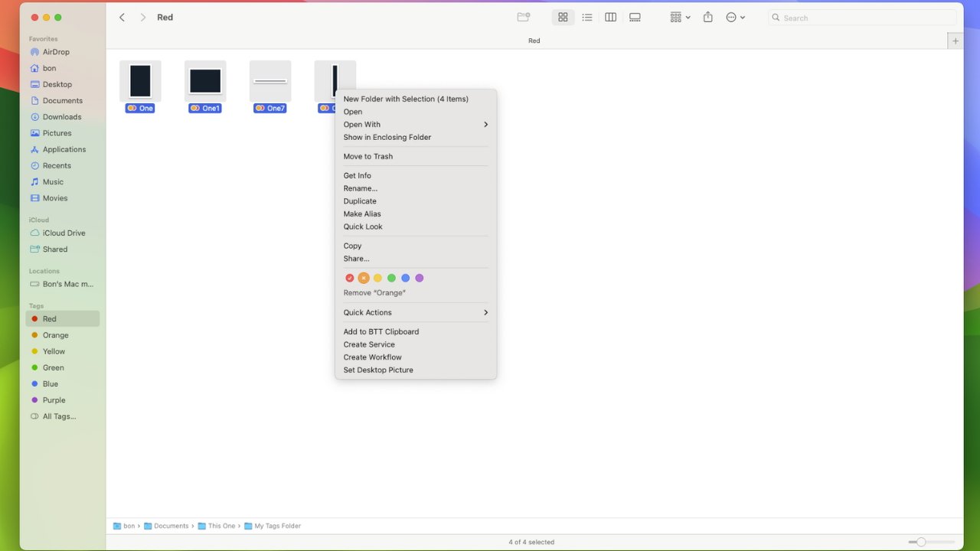
Task: Adjust the icon size slider
Action: click(x=921, y=542)
